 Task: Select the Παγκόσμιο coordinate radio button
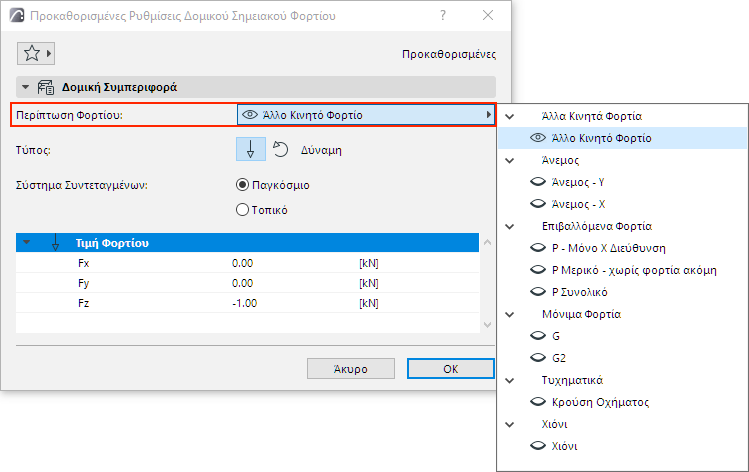click(242, 185)
